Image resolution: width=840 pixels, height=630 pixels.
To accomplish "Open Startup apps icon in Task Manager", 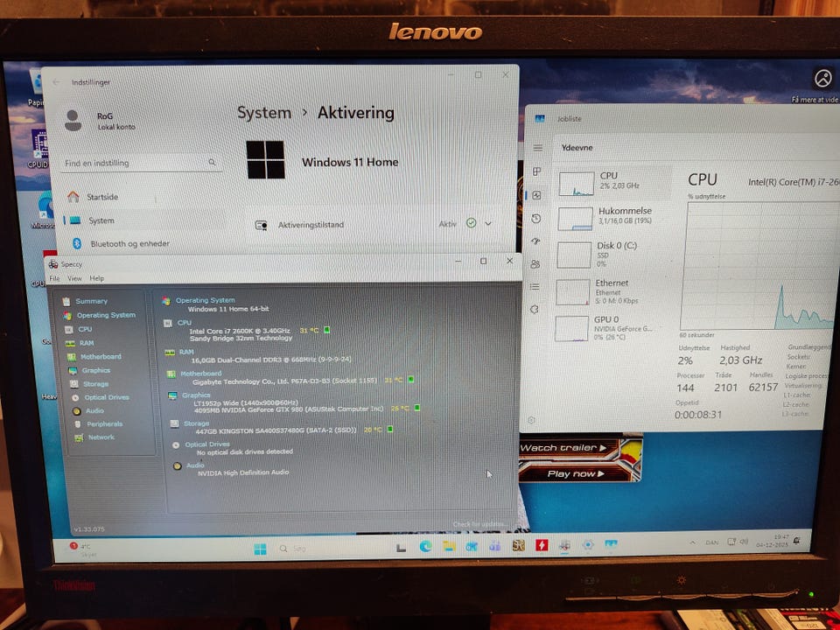I will 536,241.
